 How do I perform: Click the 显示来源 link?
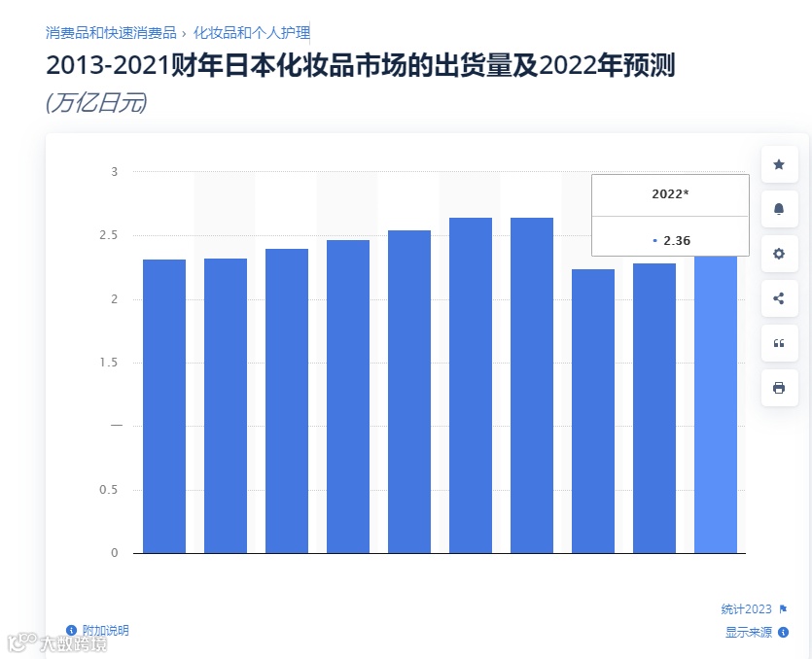(x=748, y=632)
